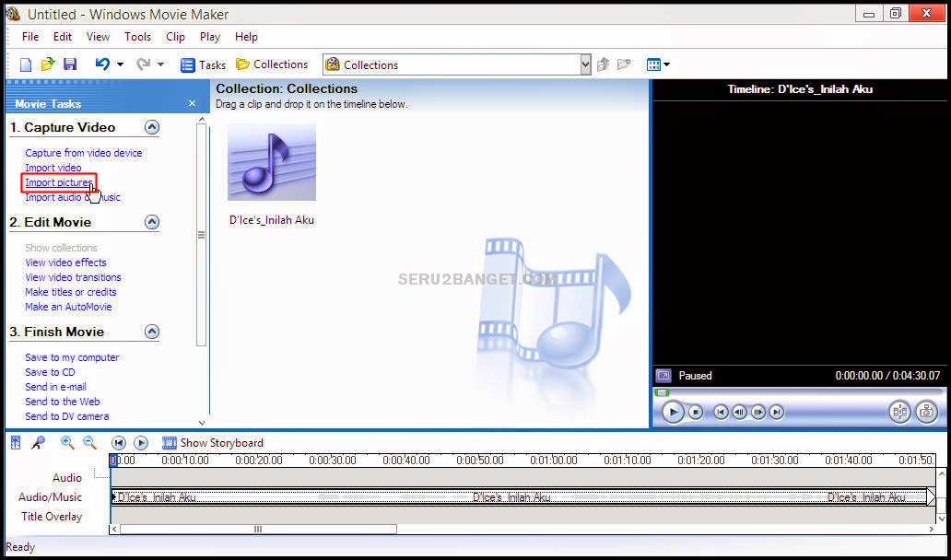
Task: Click Save to my computer
Action: click(72, 357)
